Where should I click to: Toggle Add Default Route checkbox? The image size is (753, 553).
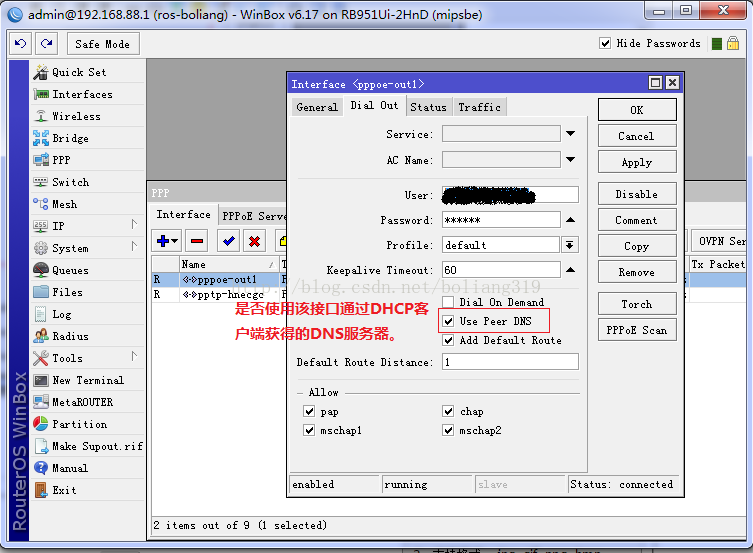[x=448, y=340]
